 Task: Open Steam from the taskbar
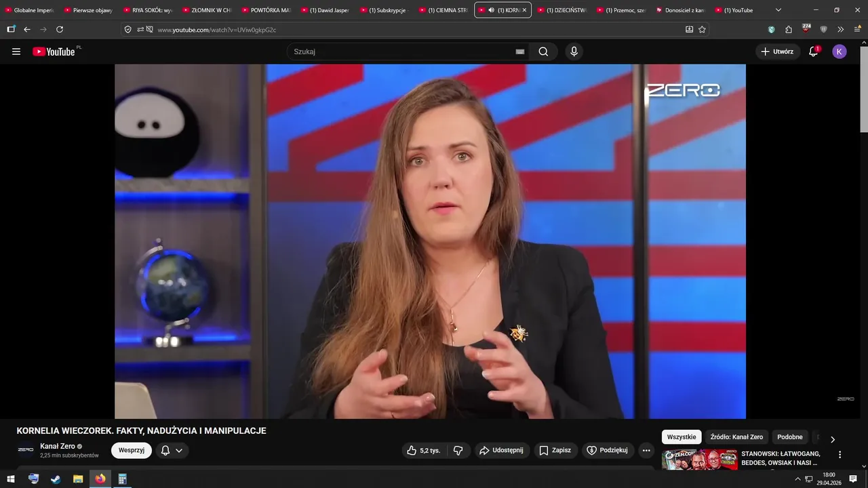pos(56,479)
